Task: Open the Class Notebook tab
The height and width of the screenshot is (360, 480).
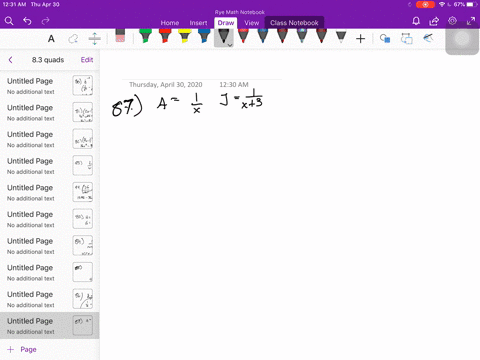Action: pyautogui.click(x=294, y=23)
